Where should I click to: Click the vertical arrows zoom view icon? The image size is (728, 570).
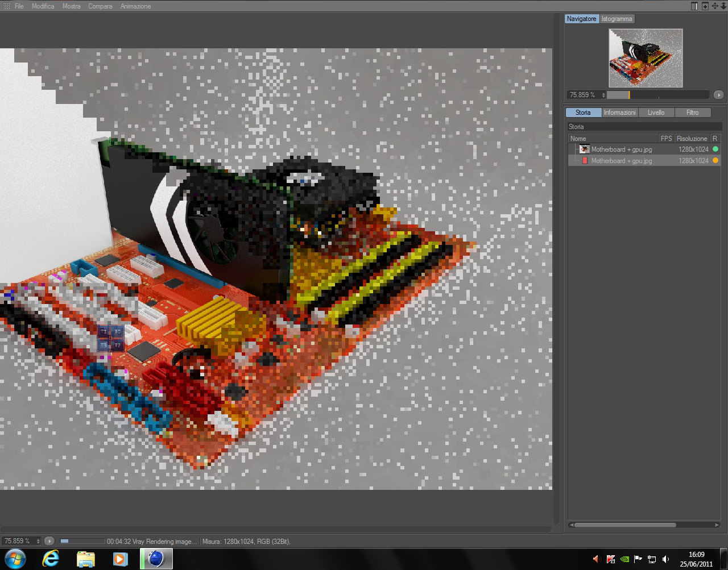pyautogui.click(x=723, y=6)
